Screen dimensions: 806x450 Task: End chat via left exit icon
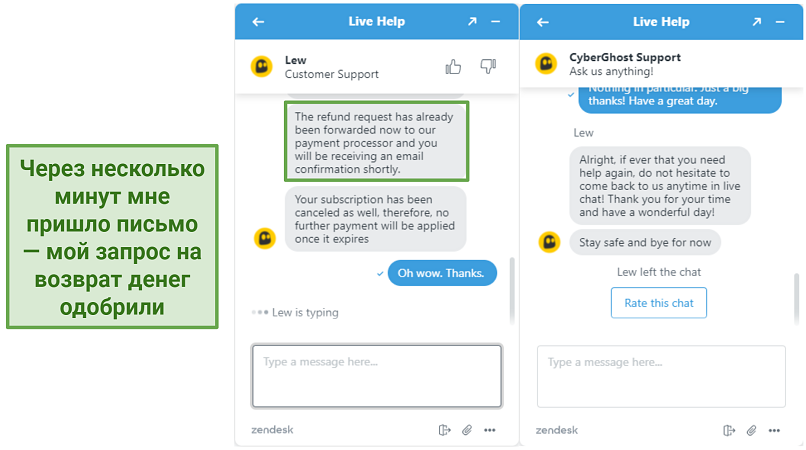click(x=445, y=430)
